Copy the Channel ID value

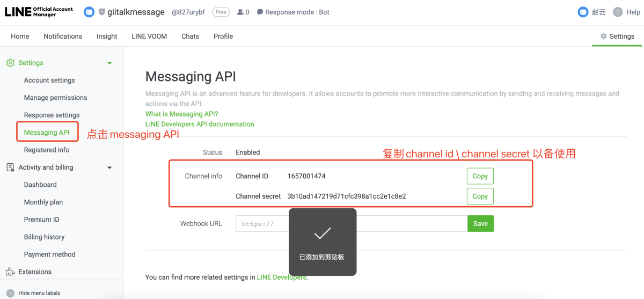click(x=480, y=176)
